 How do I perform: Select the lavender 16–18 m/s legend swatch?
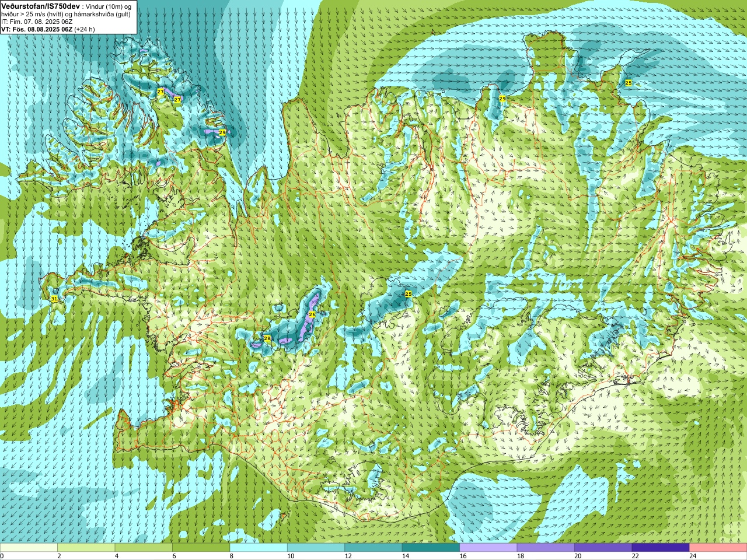[x=488, y=548]
